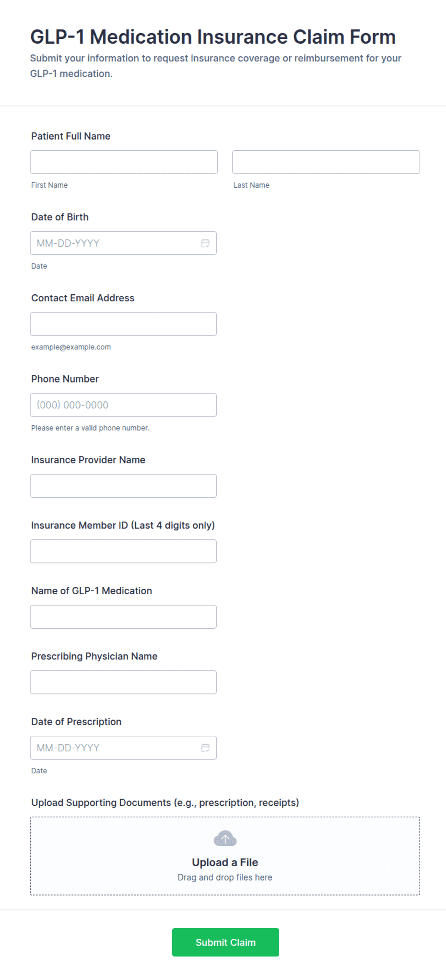The height and width of the screenshot is (980, 446).
Task: Focus the Date of Prescription date field
Action: (115, 748)
